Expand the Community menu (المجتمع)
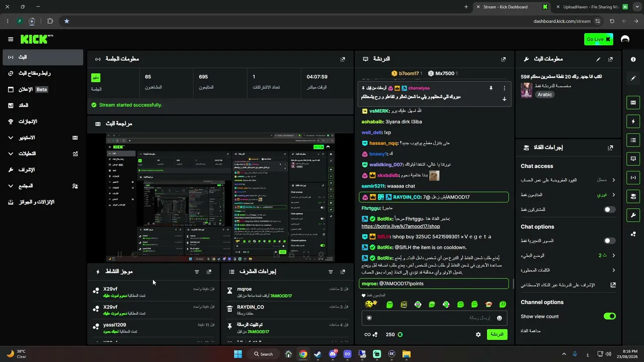 (x=43, y=186)
